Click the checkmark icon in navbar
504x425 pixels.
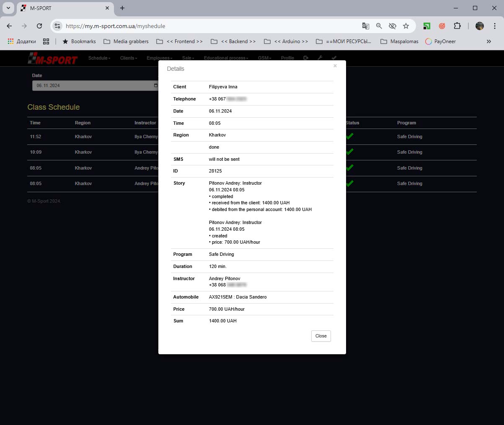334,58
